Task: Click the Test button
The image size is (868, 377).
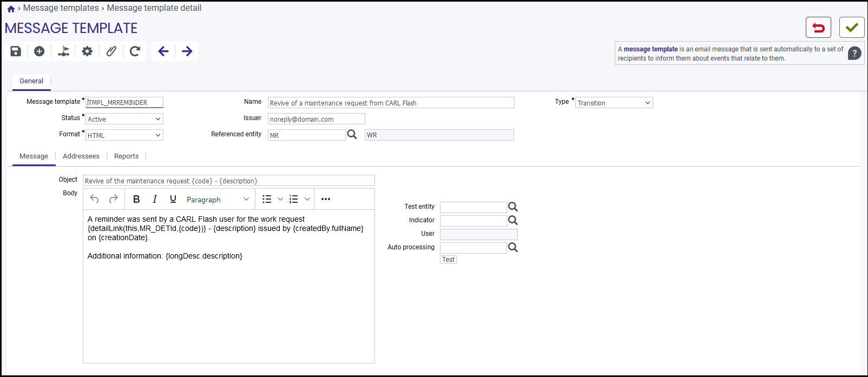Action: pyautogui.click(x=448, y=260)
